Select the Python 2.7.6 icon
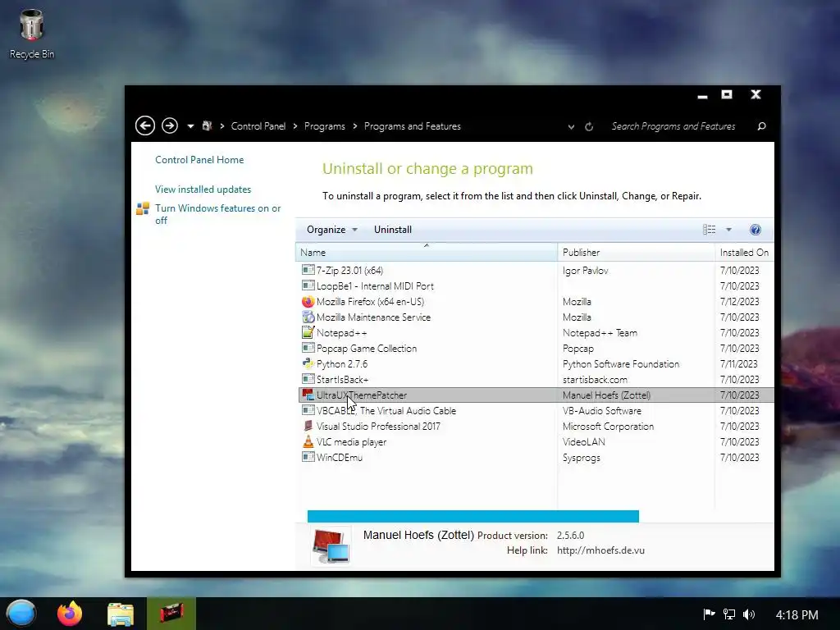 pos(308,363)
